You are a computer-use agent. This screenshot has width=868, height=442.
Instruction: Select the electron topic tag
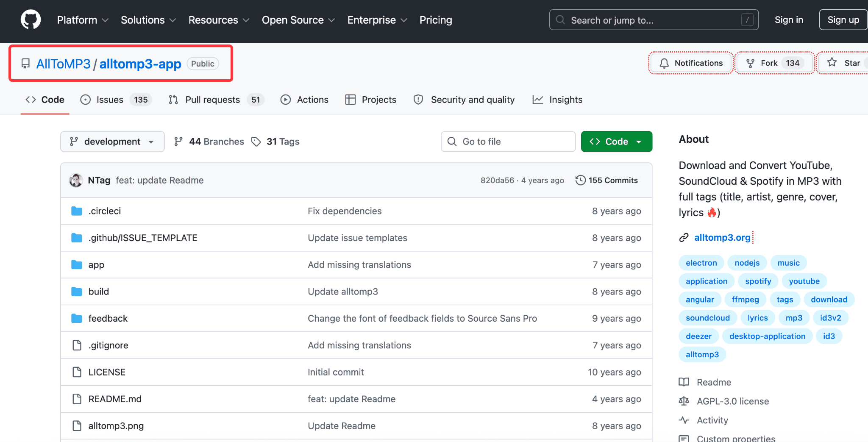click(x=701, y=263)
